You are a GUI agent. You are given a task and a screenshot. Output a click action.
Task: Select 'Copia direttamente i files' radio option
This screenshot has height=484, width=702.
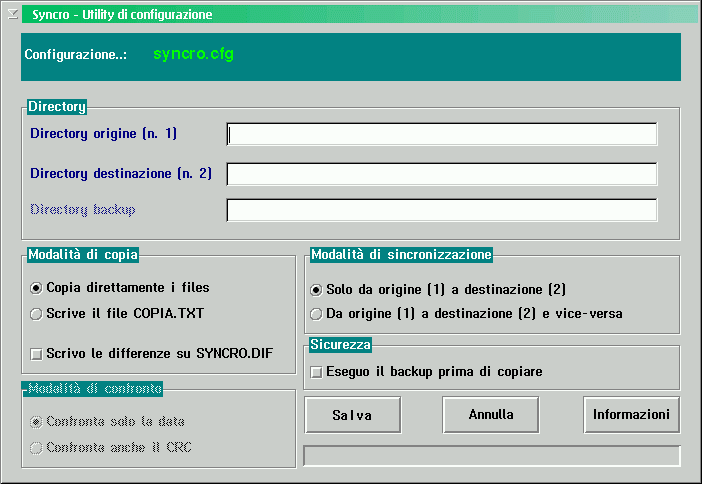tap(37, 288)
